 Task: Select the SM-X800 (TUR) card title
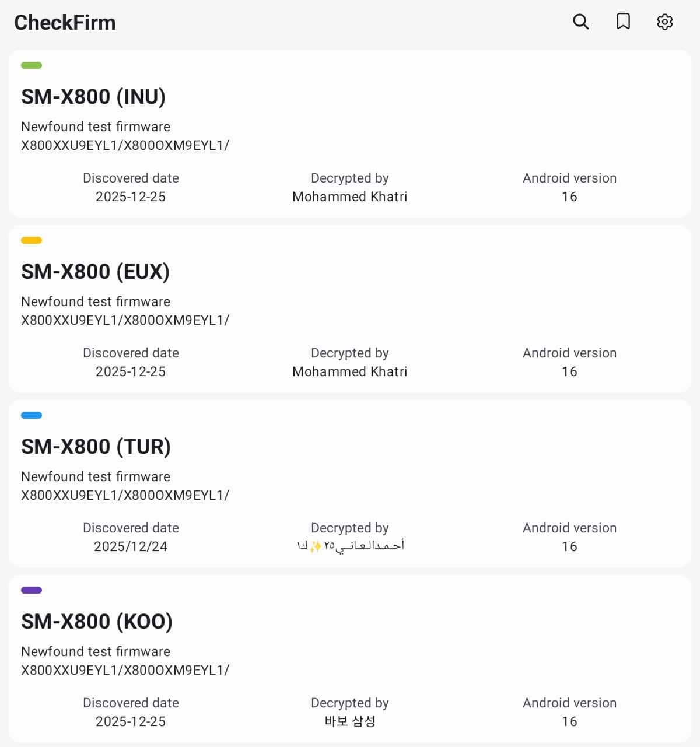click(96, 447)
